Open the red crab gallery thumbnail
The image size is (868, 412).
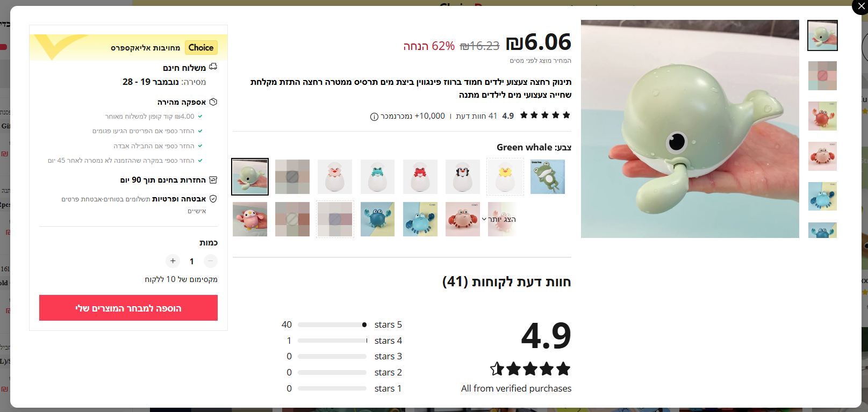click(822, 116)
